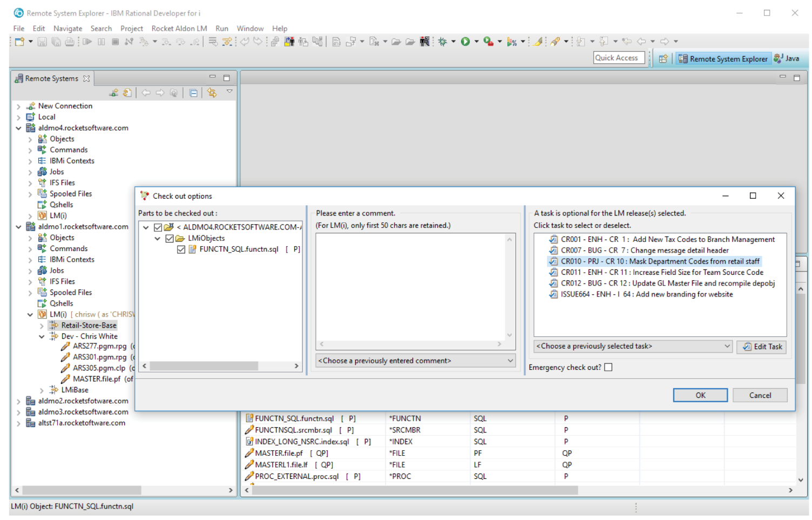Click Refresh icon in Remote Systems toolbar
This screenshot has width=812, height=520.
[127, 93]
